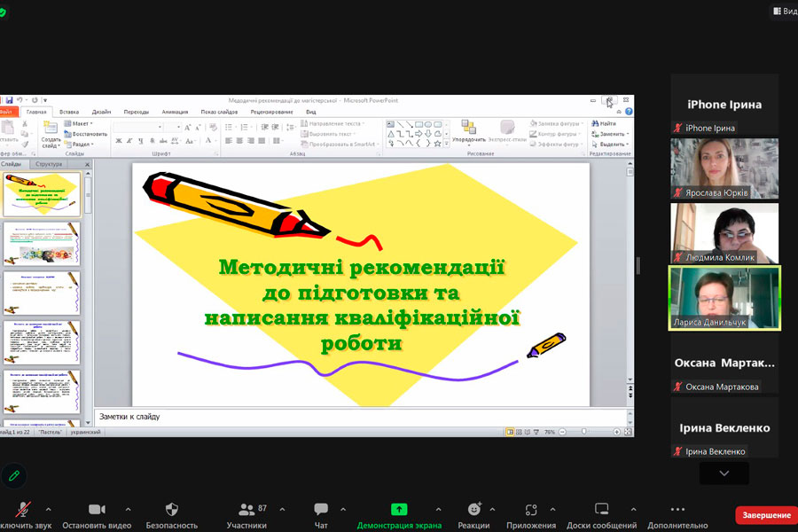Click the Выделить select button

(610, 144)
